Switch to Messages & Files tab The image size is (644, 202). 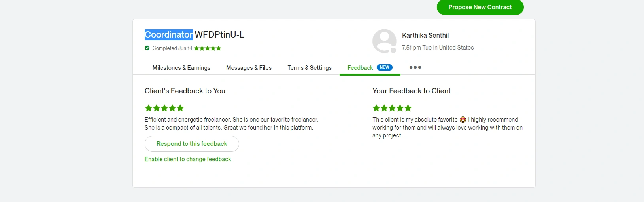click(x=249, y=68)
